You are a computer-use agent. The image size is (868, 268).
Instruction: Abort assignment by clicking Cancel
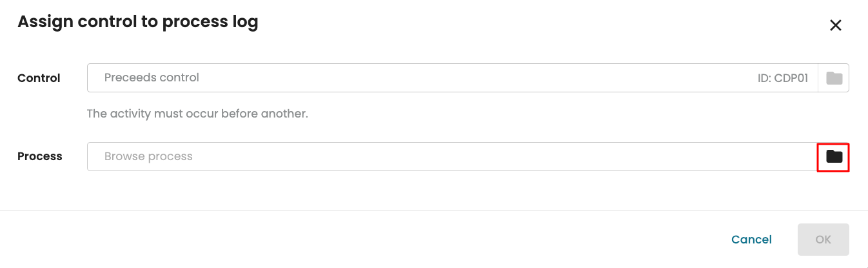pyautogui.click(x=751, y=240)
